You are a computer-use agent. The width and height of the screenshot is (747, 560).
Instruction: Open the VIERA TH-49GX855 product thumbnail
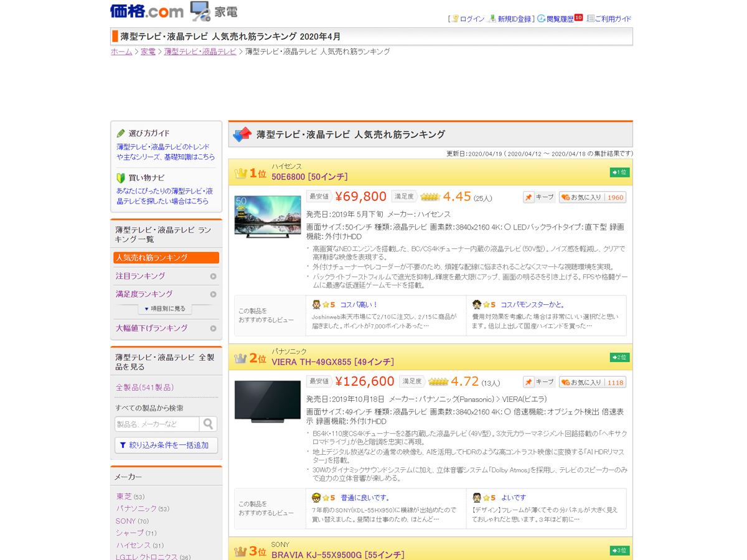coord(267,401)
